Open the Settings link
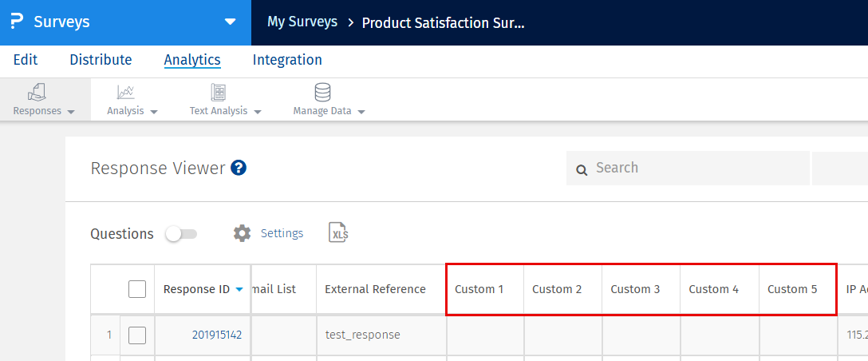The width and height of the screenshot is (868, 361). click(x=282, y=233)
